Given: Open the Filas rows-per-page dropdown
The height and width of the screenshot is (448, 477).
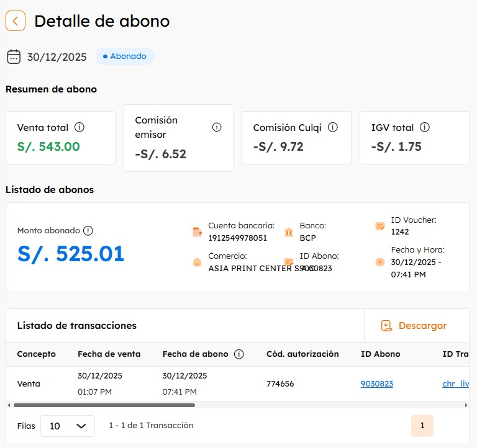Looking at the screenshot, I should pos(68,426).
